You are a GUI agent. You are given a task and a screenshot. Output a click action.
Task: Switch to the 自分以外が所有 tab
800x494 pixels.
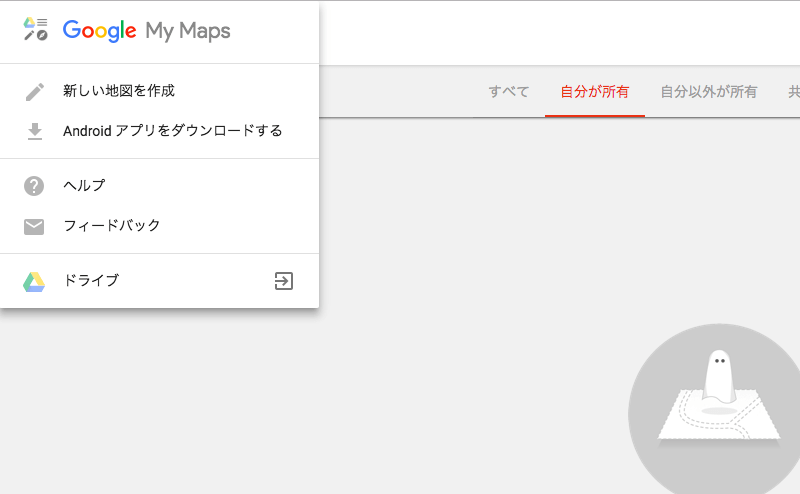[x=709, y=92]
